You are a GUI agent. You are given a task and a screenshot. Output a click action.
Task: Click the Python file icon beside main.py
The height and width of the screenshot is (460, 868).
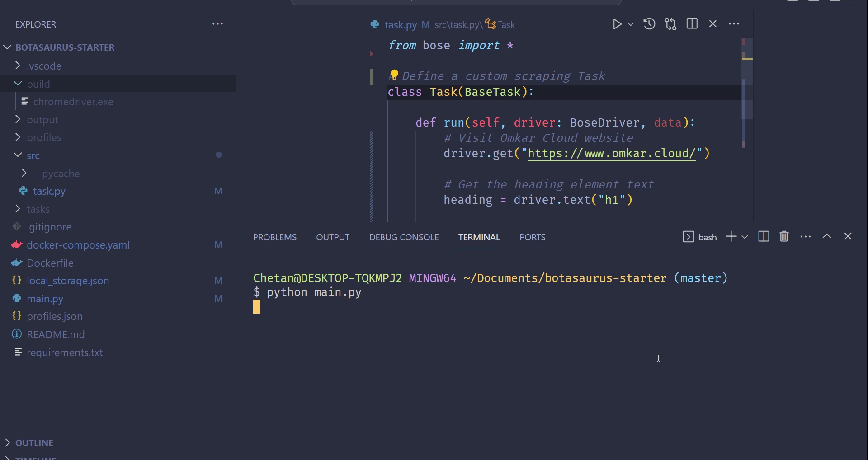(x=17, y=298)
